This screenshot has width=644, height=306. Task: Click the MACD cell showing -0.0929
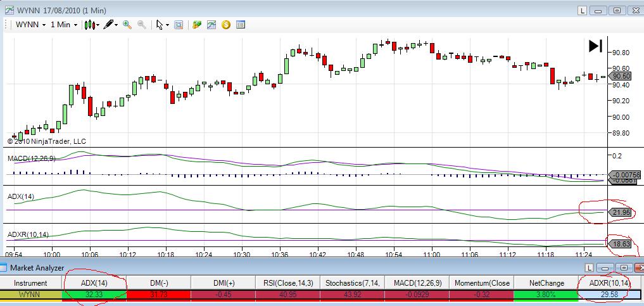coord(417,295)
